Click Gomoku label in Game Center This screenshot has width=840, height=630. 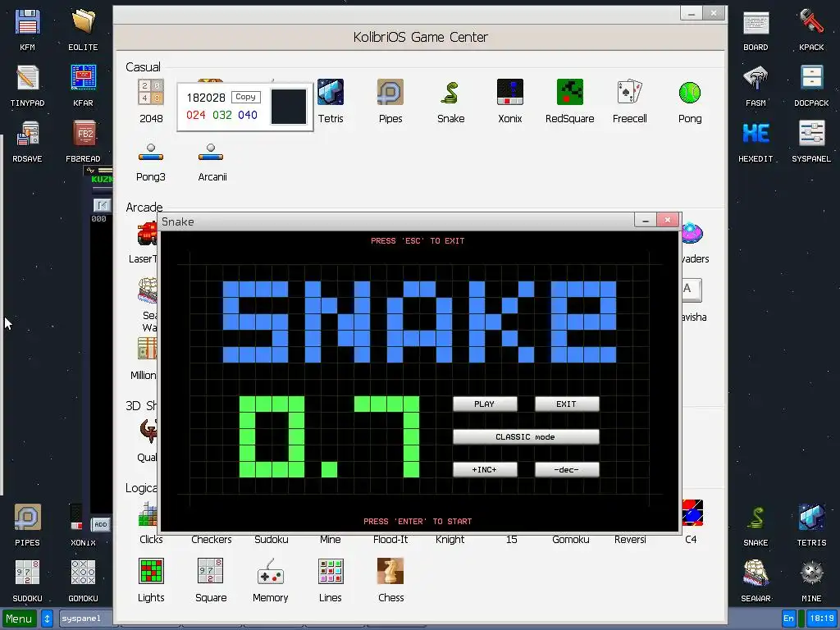tap(571, 540)
